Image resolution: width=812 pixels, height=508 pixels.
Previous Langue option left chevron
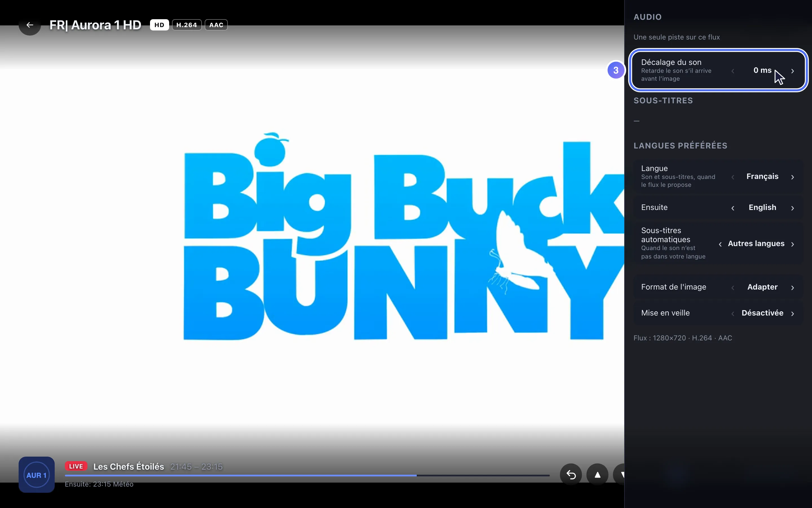coord(733,177)
